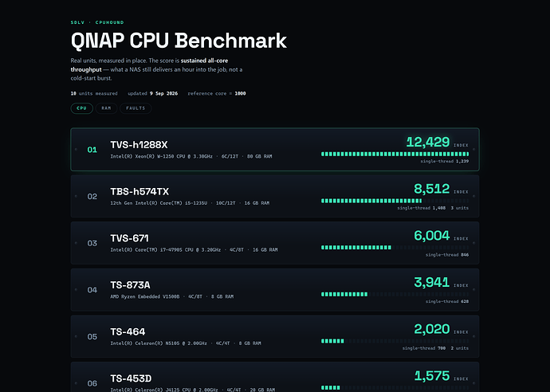Click the TS-873A score bar
550x392 pixels.
pyautogui.click(x=395, y=294)
